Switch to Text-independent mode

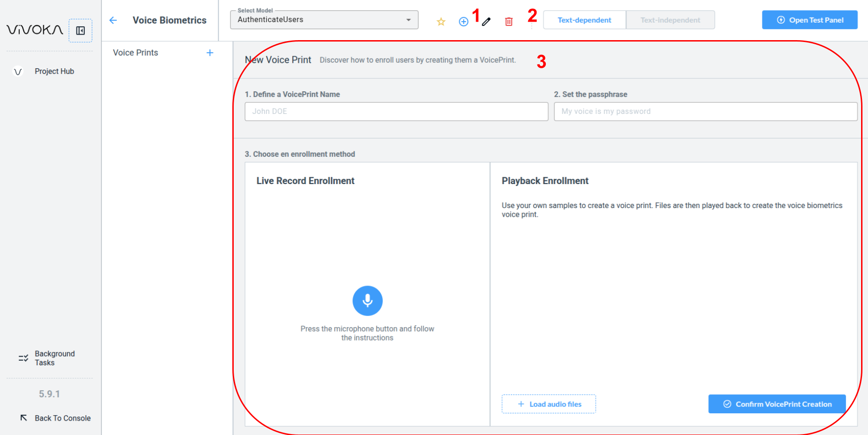click(670, 20)
